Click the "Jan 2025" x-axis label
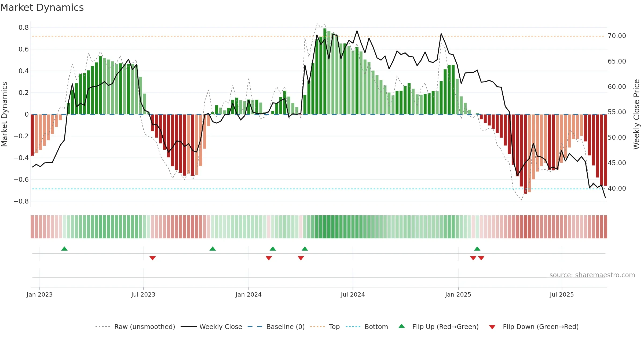 coord(458,294)
